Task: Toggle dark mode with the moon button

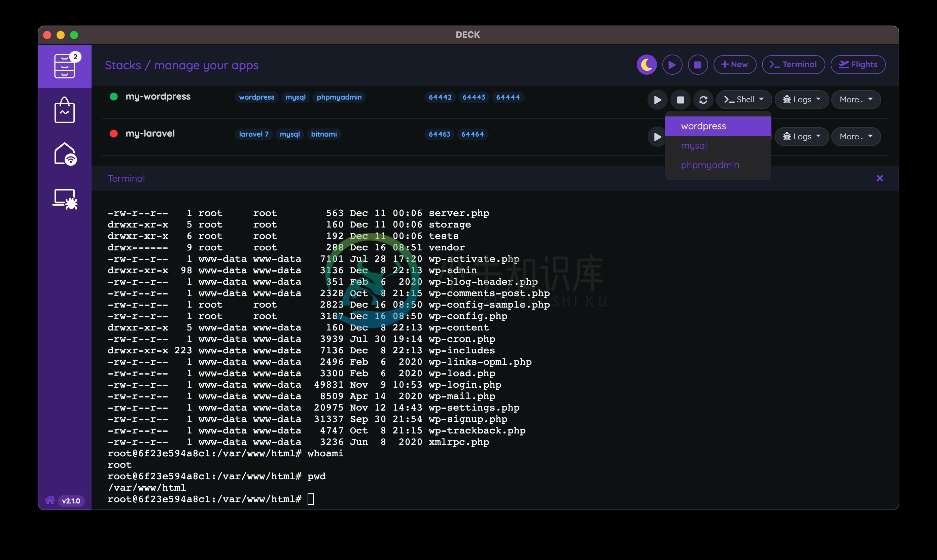Action: (647, 65)
